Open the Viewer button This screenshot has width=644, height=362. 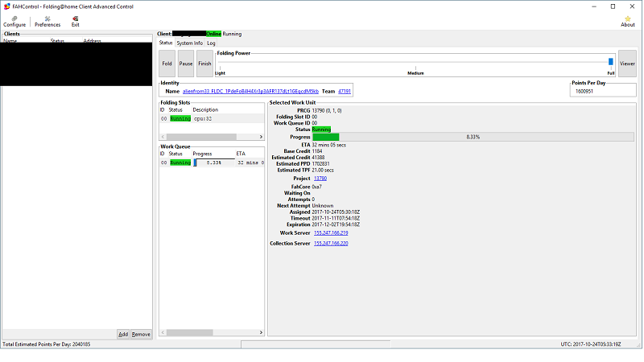point(627,64)
